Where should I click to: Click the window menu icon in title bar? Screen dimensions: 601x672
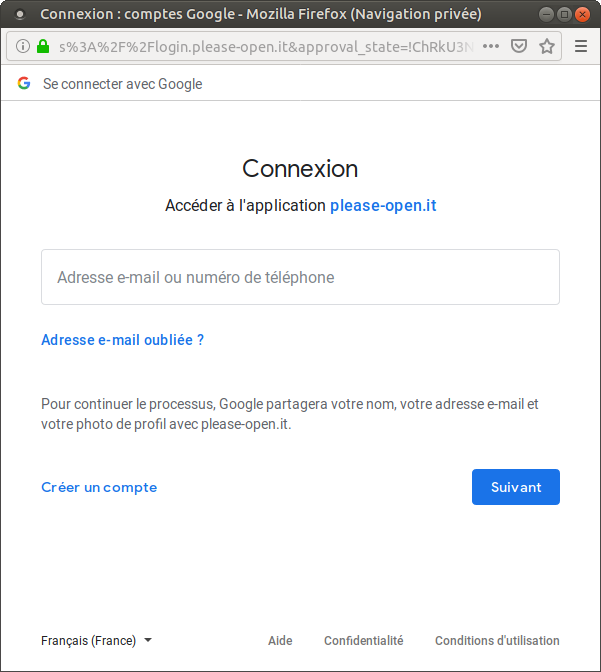click(x=20, y=14)
